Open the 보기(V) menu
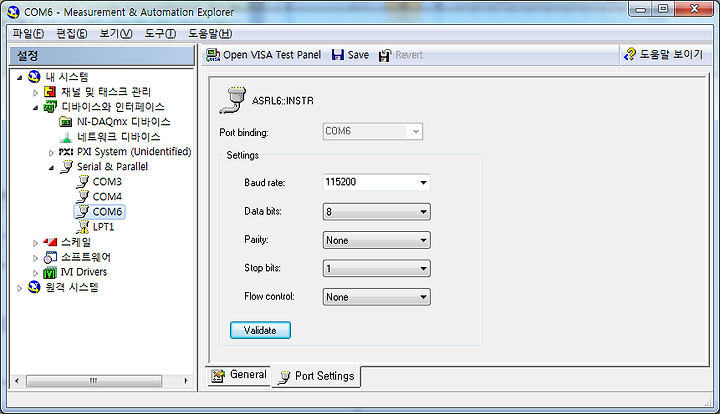720x414 pixels. [x=116, y=34]
